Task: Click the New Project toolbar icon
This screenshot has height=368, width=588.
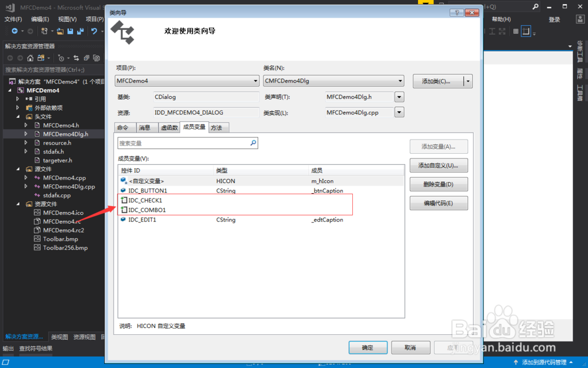Action: tap(44, 31)
